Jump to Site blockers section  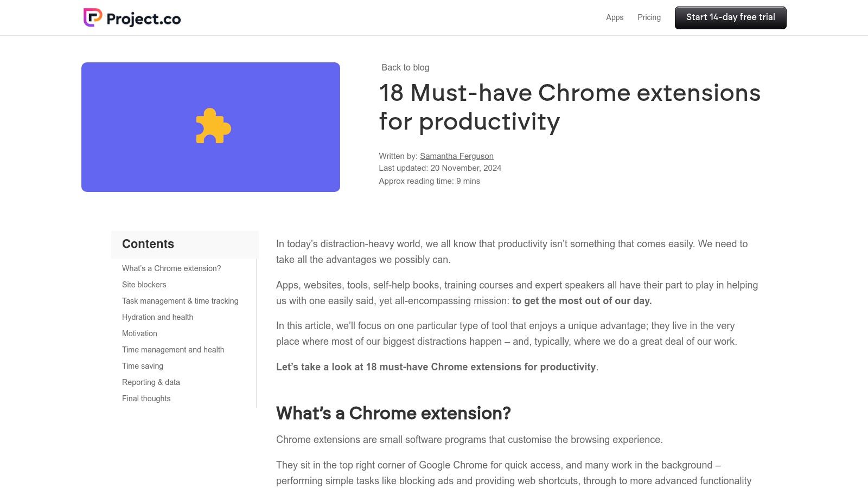(x=144, y=285)
